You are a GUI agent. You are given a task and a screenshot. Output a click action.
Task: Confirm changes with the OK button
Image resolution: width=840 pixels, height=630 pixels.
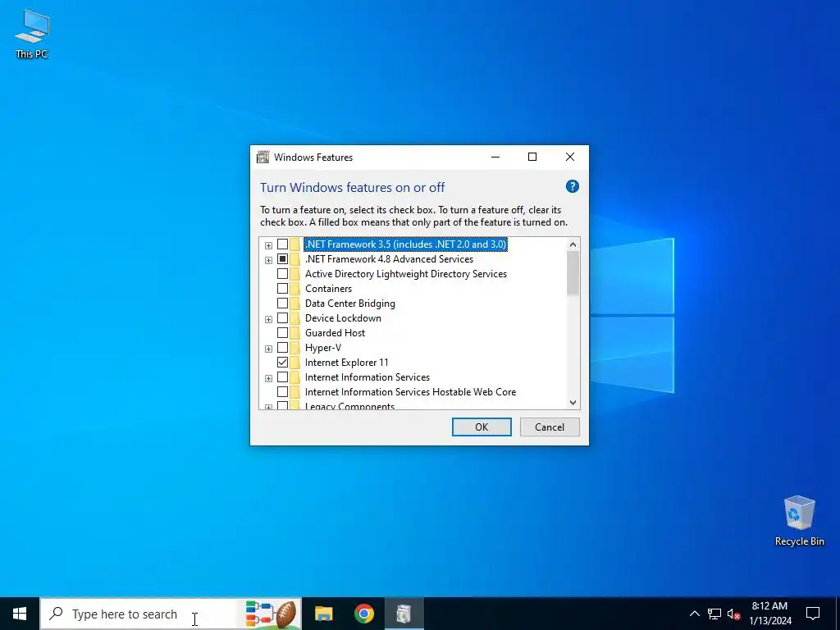point(482,427)
